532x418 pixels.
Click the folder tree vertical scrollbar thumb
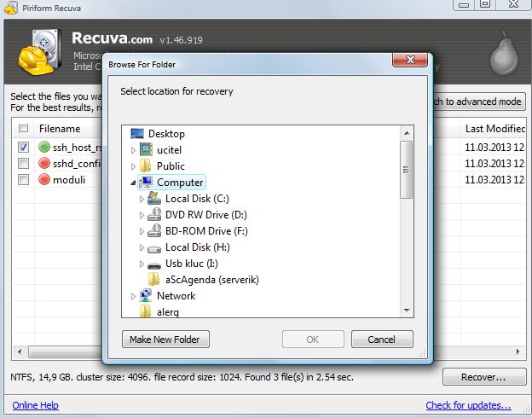407,170
